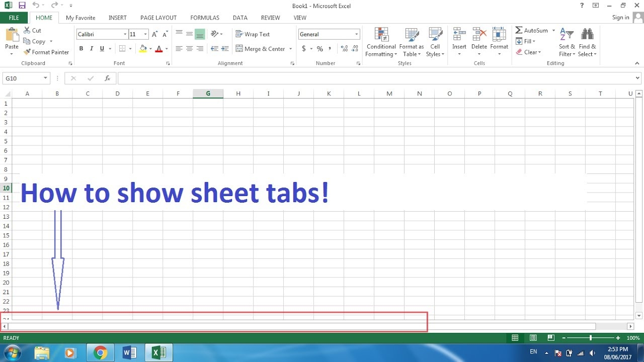Click the Format Painter icon

coord(27,52)
